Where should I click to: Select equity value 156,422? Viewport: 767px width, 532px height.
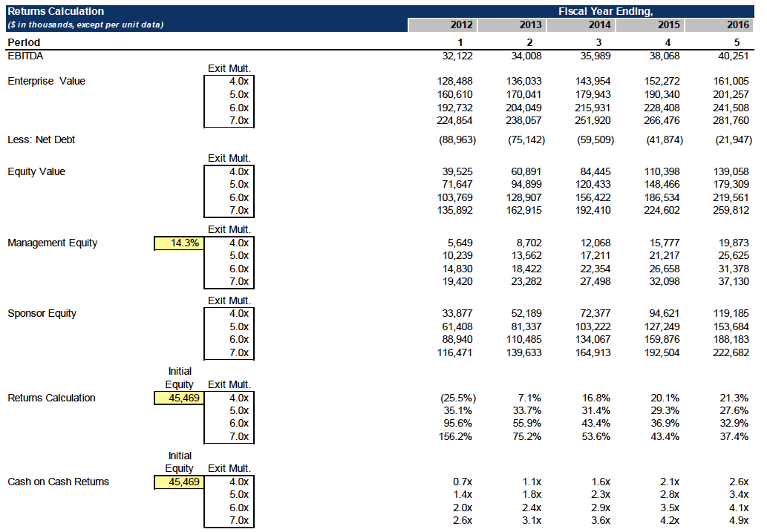[593, 197]
